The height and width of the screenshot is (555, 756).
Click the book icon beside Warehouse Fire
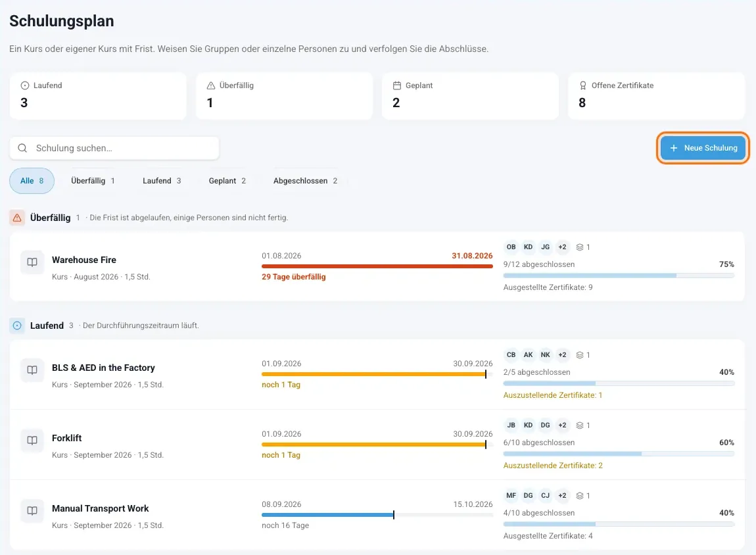click(32, 262)
